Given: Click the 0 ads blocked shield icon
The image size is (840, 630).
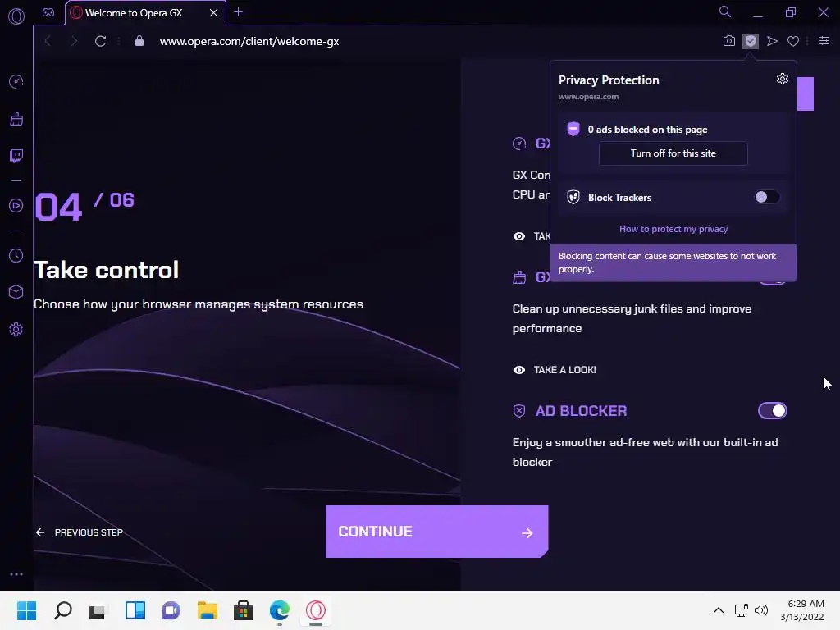Looking at the screenshot, I should click(573, 129).
